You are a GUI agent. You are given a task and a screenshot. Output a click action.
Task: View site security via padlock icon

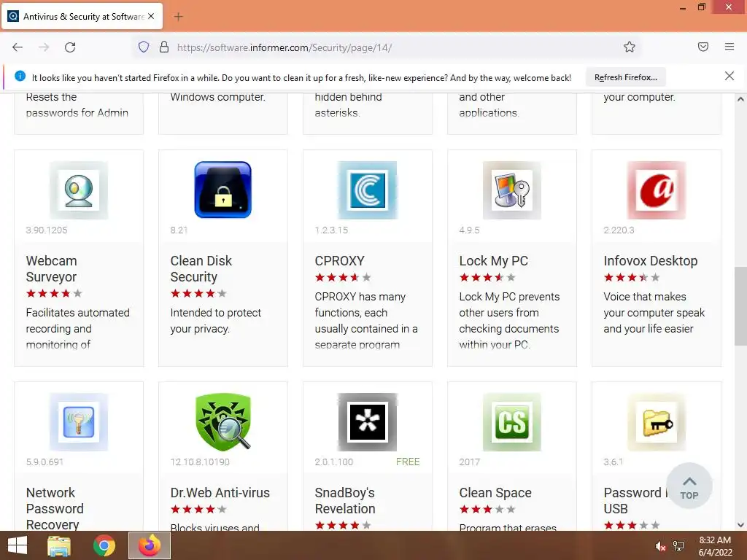pyautogui.click(x=164, y=47)
